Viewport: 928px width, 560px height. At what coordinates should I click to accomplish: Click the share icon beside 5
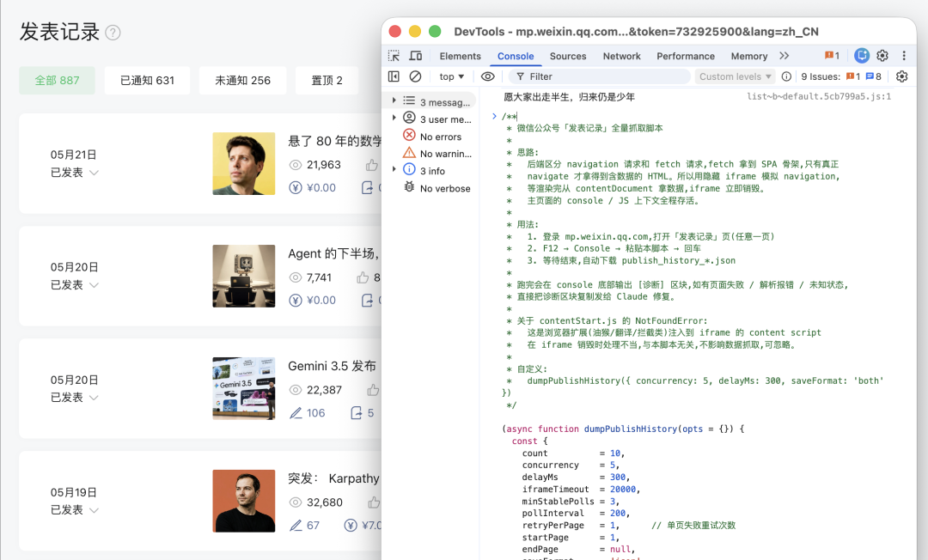click(x=357, y=413)
